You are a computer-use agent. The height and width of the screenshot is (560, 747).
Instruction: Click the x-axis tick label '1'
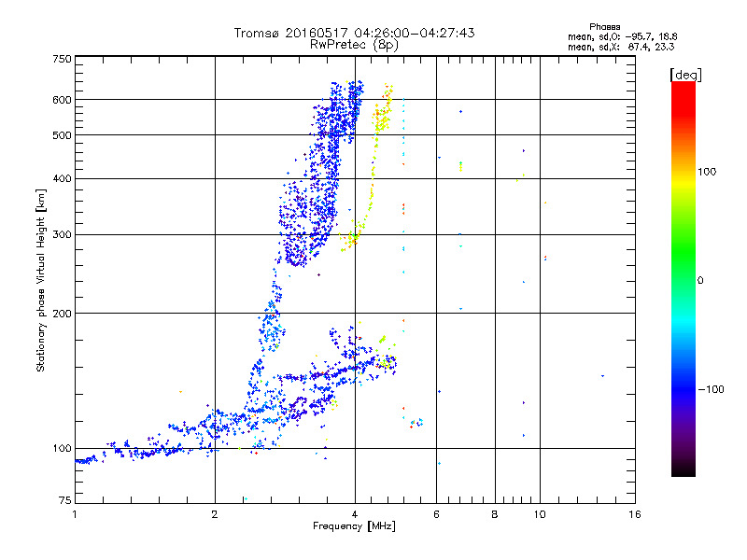tap(75, 514)
